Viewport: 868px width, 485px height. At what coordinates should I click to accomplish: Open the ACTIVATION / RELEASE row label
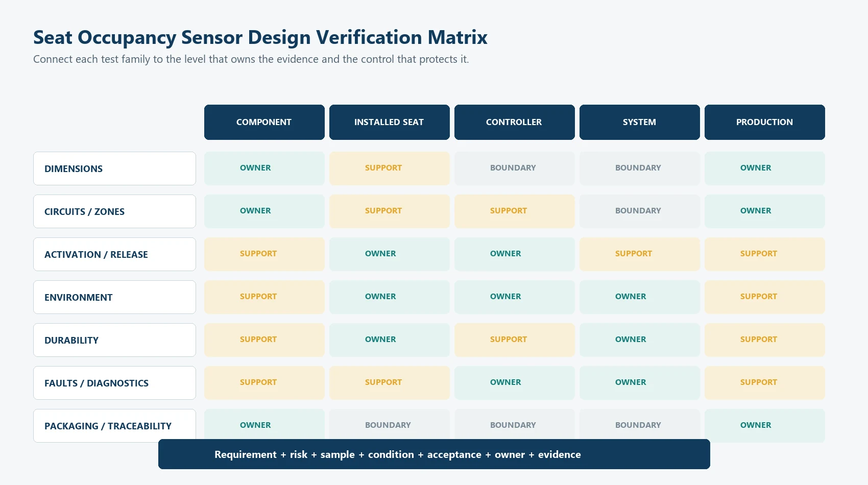[114, 254]
